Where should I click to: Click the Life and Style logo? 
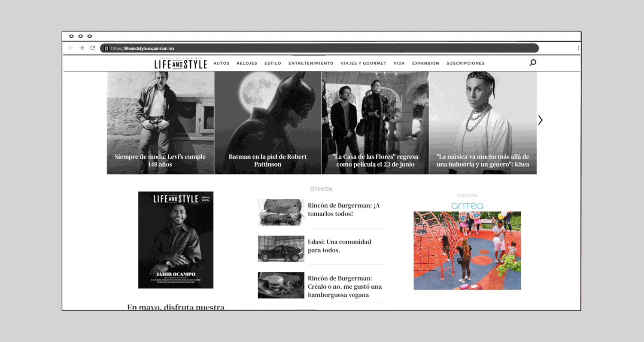click(181, 64)
